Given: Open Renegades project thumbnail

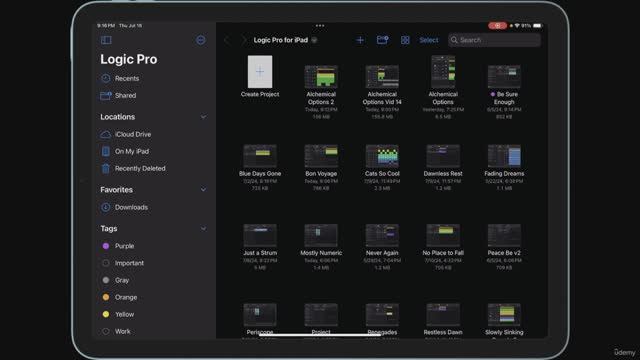Looking at the screenshot, I should coord(382,315).
